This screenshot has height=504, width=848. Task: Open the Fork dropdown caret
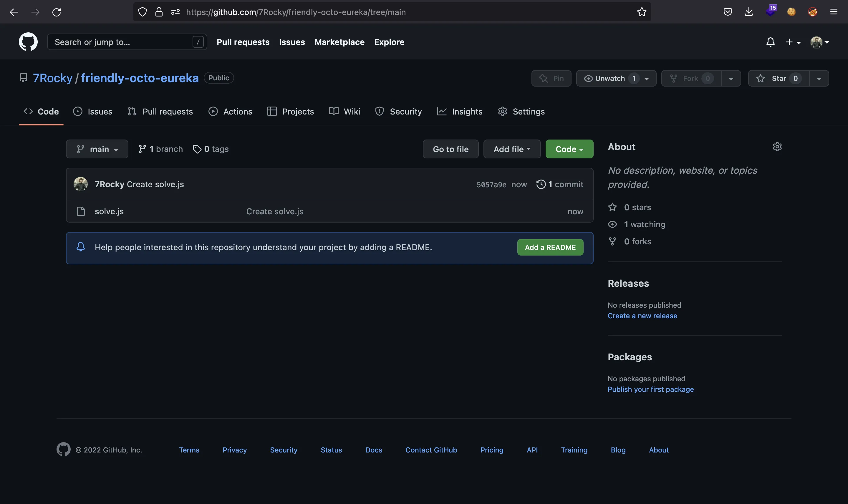pyautogui.click(x=731, y=79)
